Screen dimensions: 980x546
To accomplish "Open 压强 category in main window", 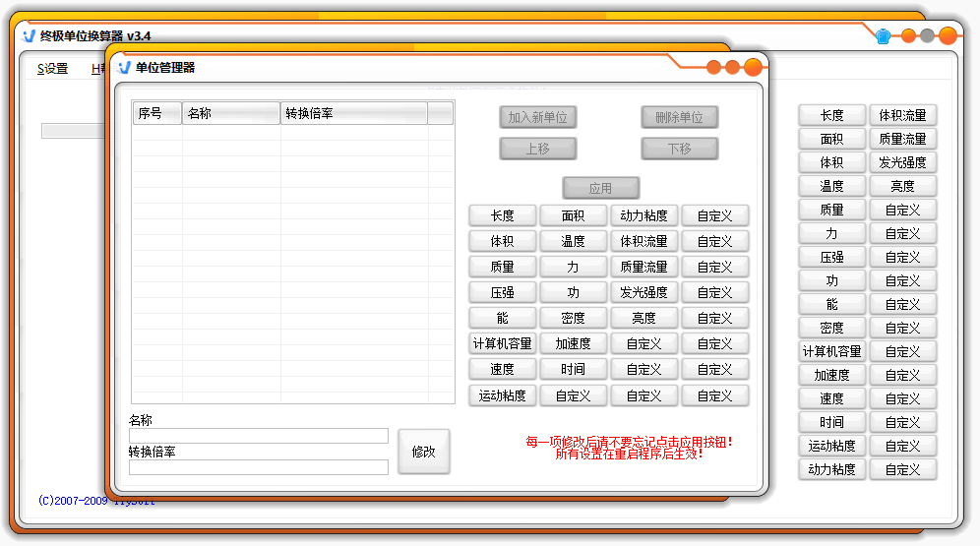I will tap(831, 257).
